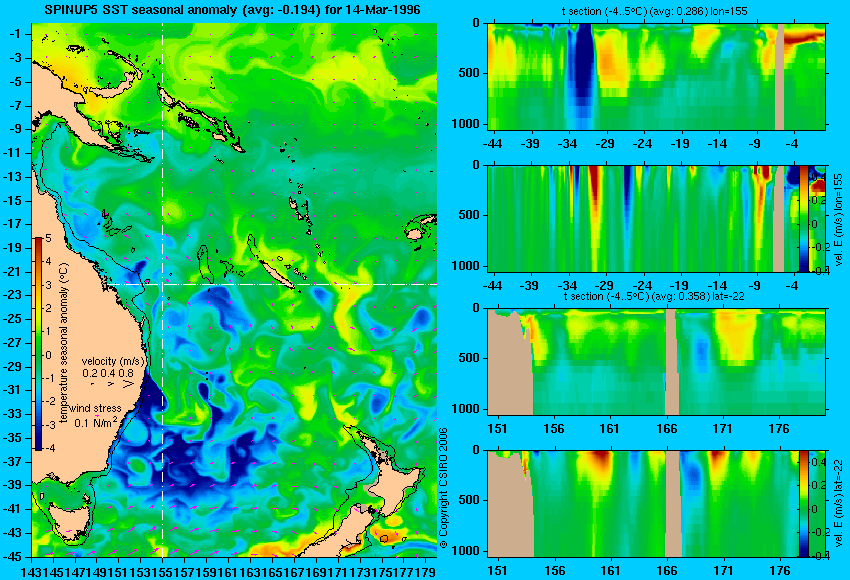The image size is (850, 580).
Task: Click the 'wind stress' legend label
Action: pos(96,408)
